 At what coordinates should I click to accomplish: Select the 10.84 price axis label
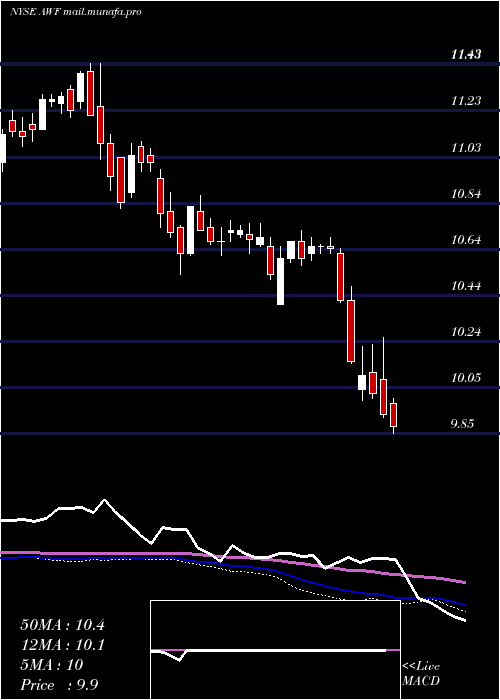tap(466, 194)
